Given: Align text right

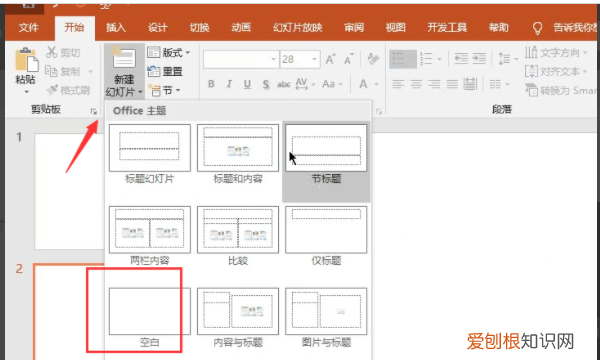Looking at the screenshot, I should point(434,84).
